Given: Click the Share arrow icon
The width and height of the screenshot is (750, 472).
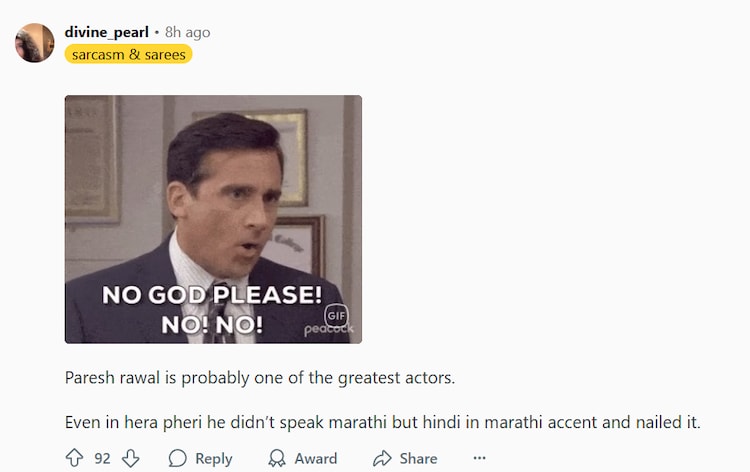Looking at the screenshot, I should (382, 458).
